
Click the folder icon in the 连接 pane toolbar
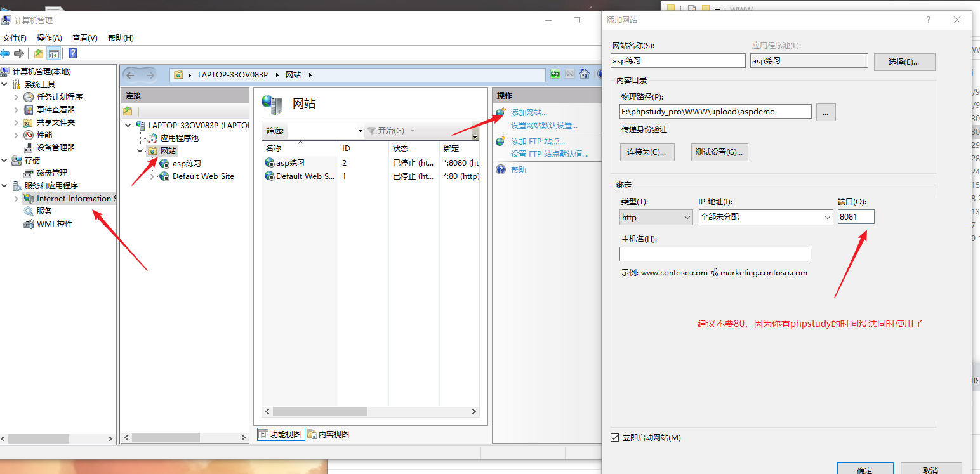128,111
